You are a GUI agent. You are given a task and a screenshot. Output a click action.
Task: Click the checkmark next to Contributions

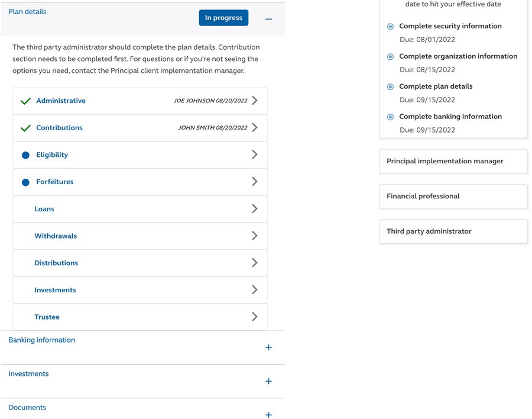[x=25, y=127]
